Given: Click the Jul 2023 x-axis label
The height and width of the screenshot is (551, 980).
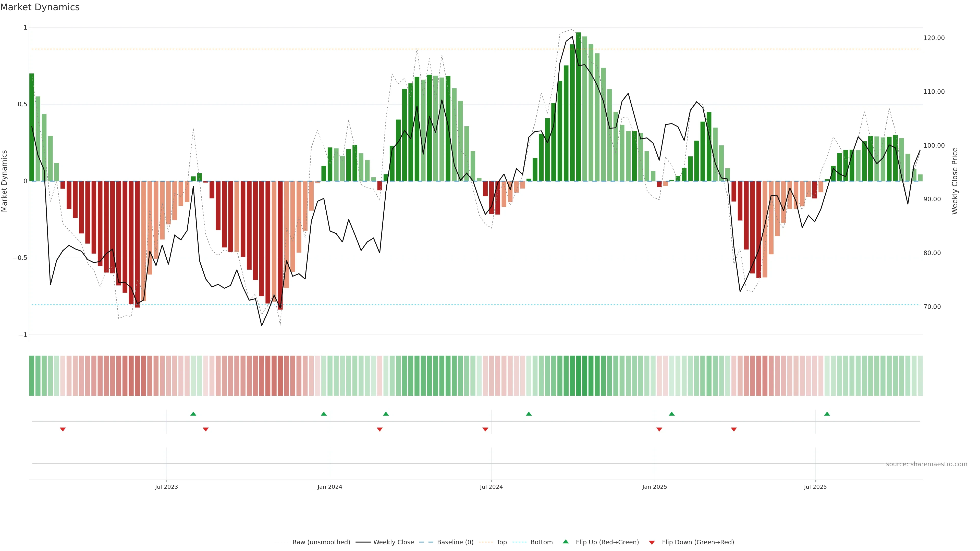Looking at the screenshot, I should point(166,487).
